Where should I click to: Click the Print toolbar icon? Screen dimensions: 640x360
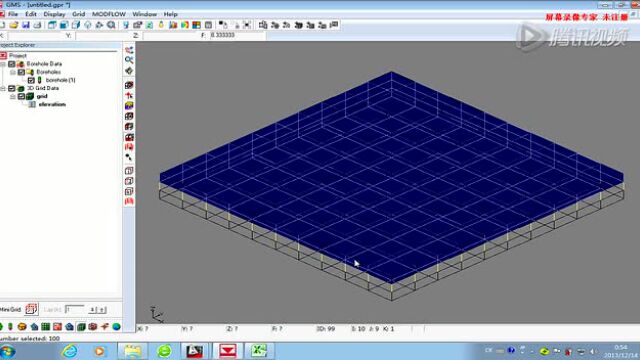(x=38, y=25)
